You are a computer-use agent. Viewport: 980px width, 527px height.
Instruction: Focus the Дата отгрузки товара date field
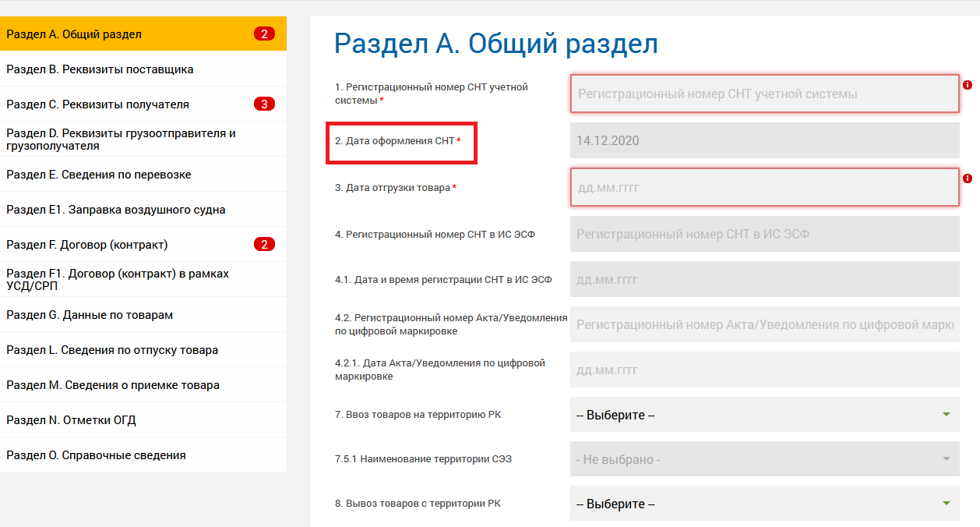coord(765,187)
